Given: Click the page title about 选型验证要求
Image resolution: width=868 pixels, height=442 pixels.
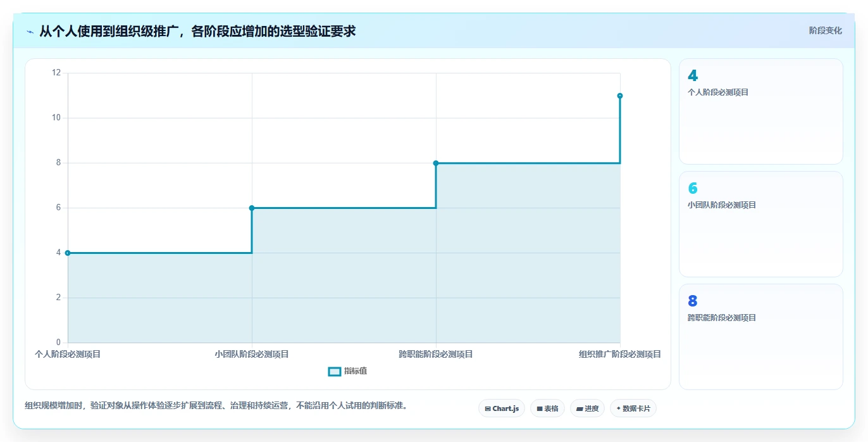Looking at the screenshot, I should tap(197, 31).
